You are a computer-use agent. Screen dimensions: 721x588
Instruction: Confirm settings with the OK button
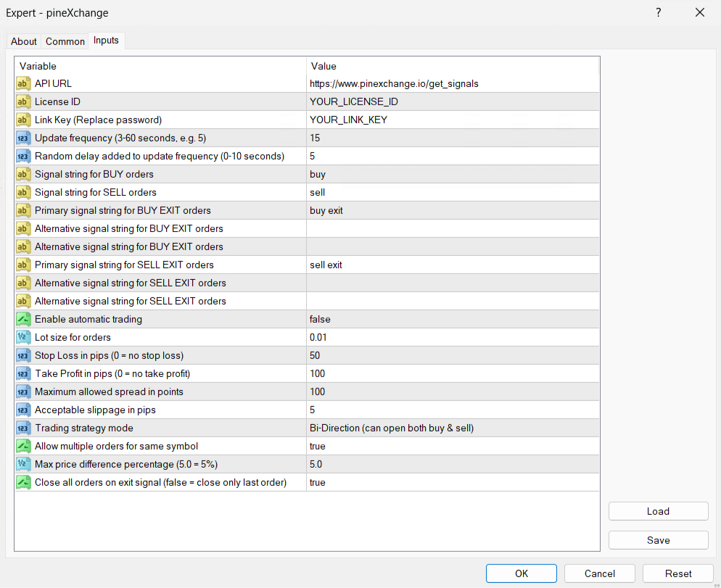click(x=522, y=573)
